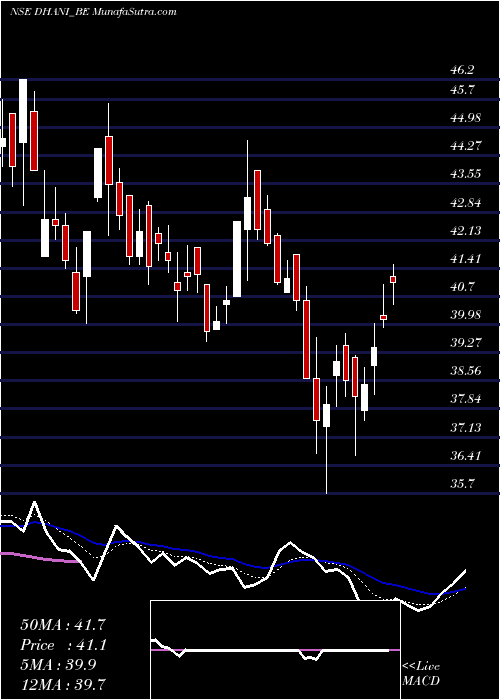
Task: Click the 36.41 price axis label
Action: pos(465,456)
